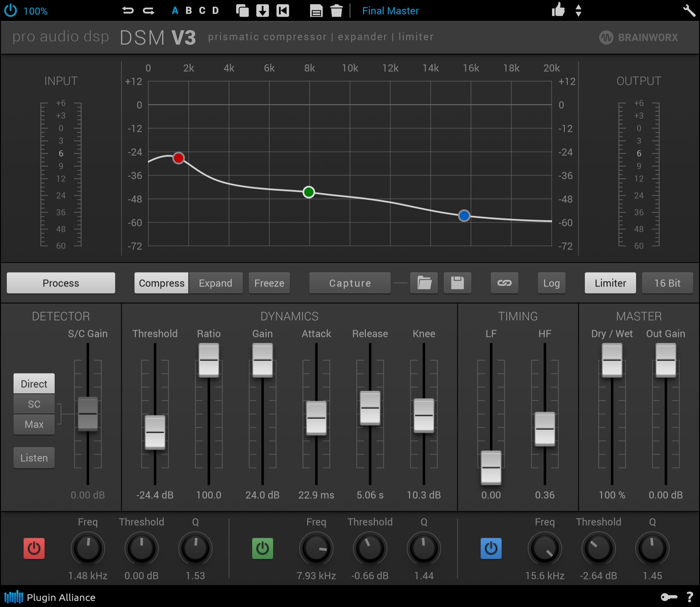Open capture file with the folder icon
Image resolution: width=700 pixels, height=607 pixels.
click(x=424, y=283)
